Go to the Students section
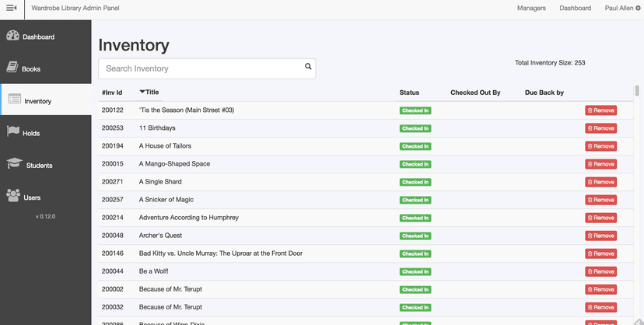This screenshot has height=325, width=644. tap(46, 164)
